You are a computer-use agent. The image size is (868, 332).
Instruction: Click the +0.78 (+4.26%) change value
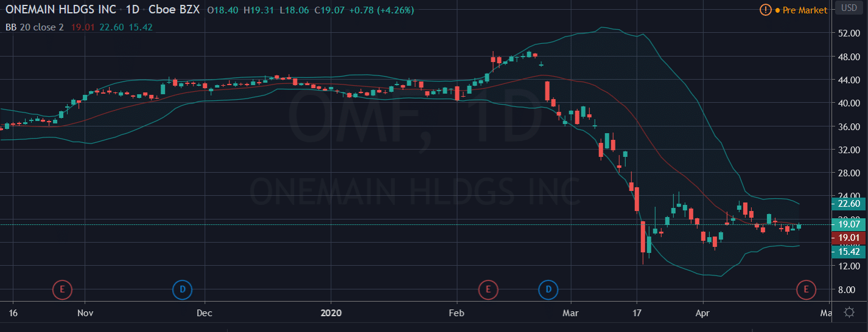click(382, 10)
